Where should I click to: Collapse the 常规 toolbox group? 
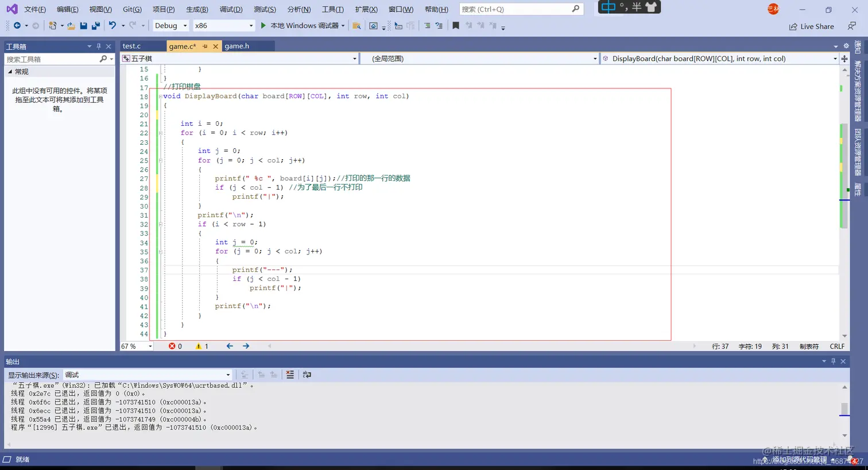point(10,72)
